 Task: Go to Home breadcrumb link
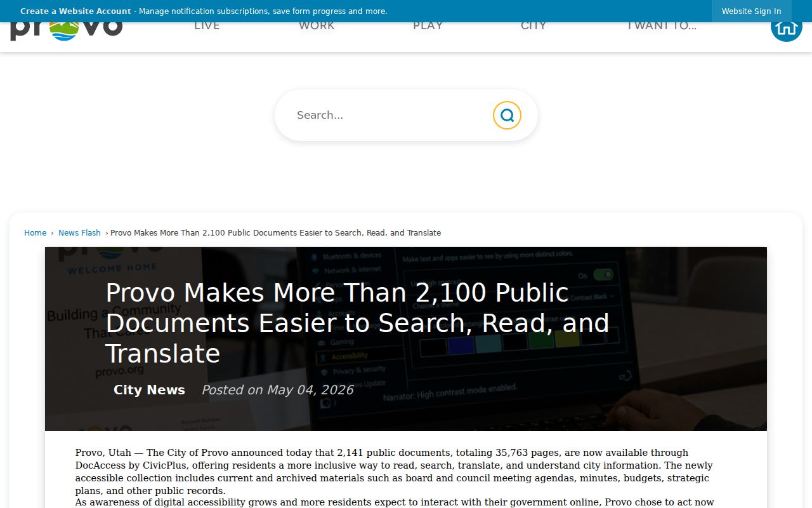(36, 233)
